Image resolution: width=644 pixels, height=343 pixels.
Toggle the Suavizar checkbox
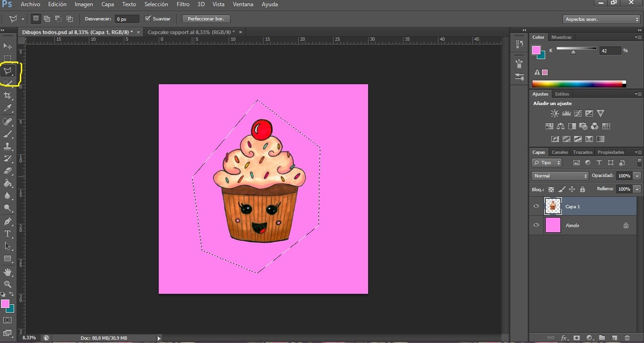point(148,19)
